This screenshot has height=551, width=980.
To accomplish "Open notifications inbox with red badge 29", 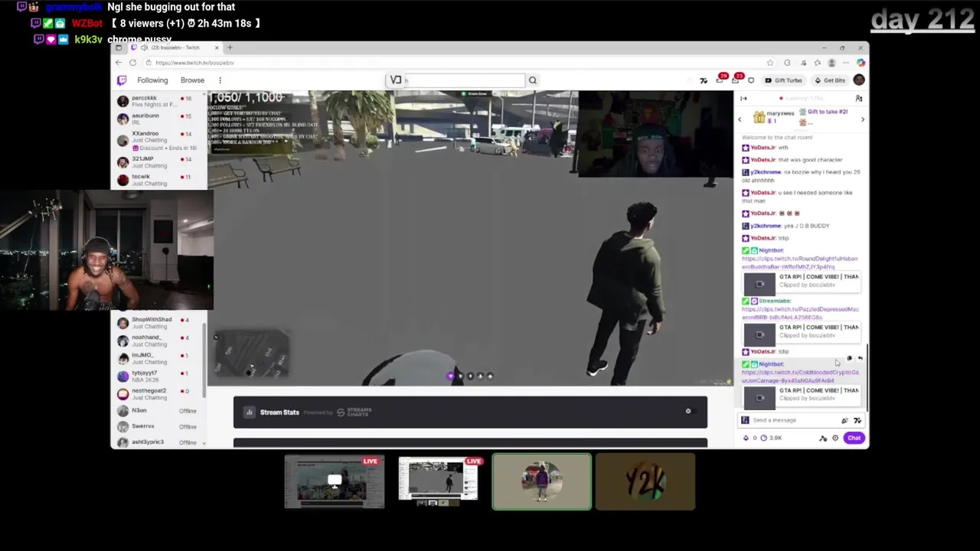I will coord(720,80).
